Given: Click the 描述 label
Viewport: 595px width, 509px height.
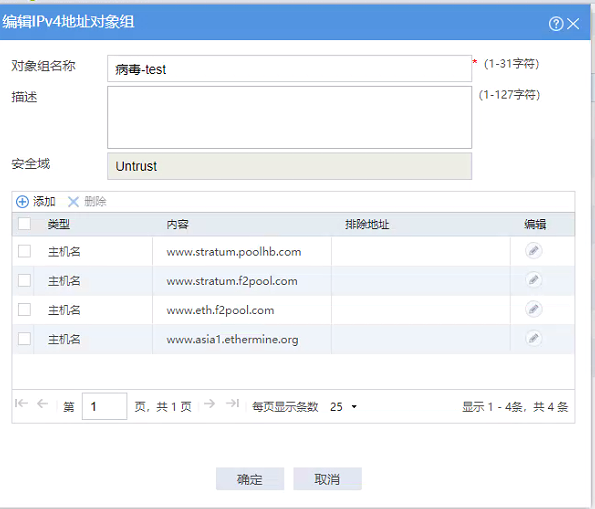Looking at the screenshot, I should (x=24, y=97).
